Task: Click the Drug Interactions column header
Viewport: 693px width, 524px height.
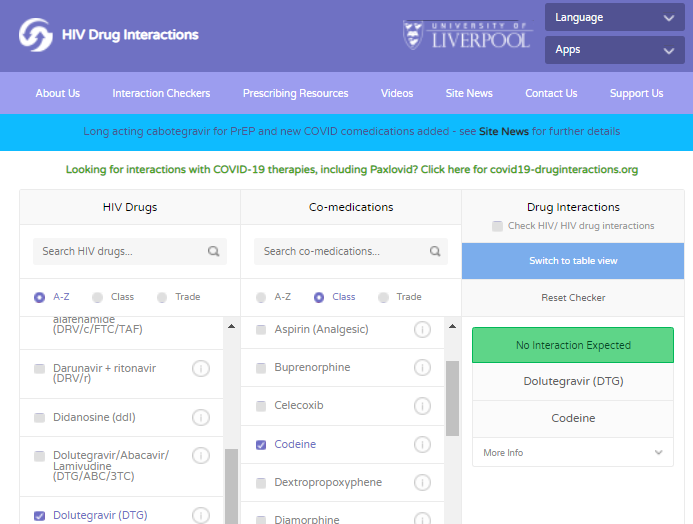Action: 573,207
